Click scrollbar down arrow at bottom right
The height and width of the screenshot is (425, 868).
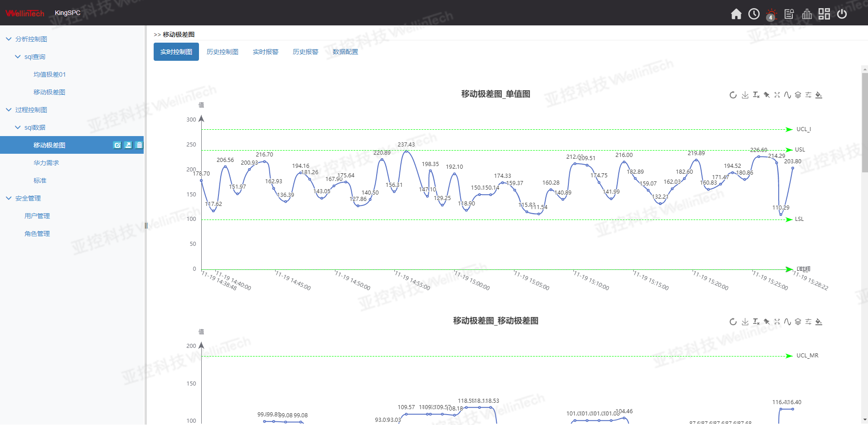[864, 420]
